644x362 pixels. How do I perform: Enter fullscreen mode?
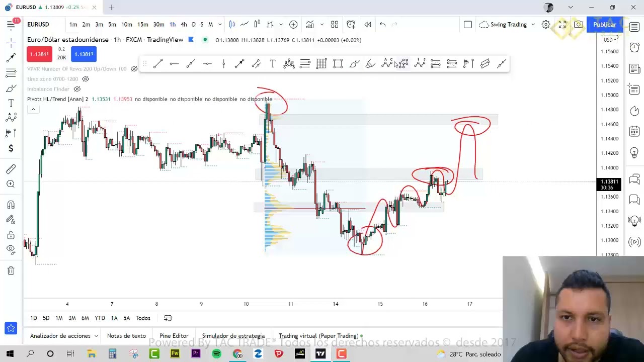point(562,24)
